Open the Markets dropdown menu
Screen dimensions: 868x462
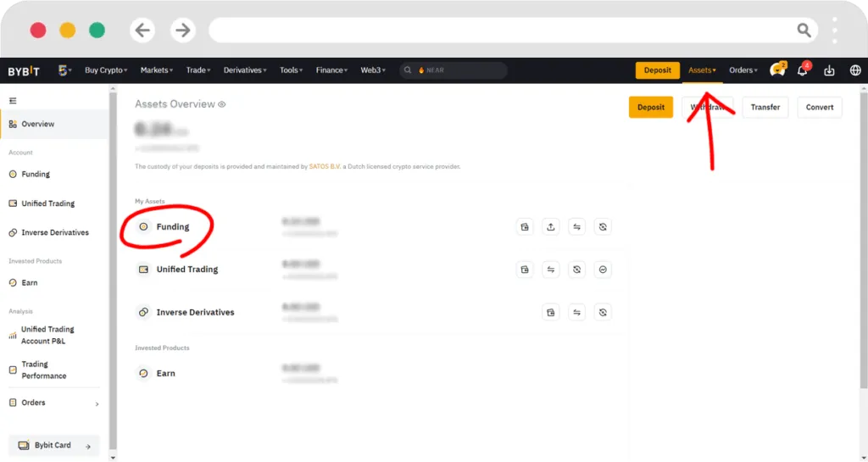157,70
